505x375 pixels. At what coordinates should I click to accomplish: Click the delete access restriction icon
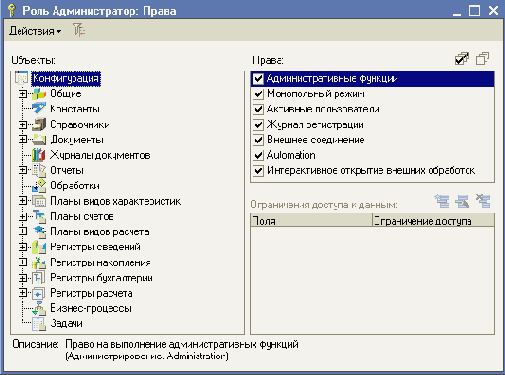(483, 201)
